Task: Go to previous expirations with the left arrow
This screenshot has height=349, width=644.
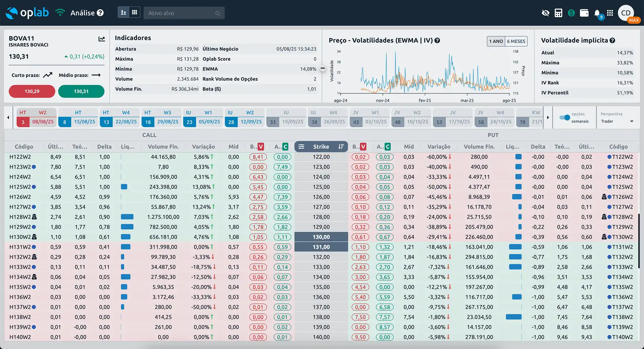Action: click(x=8, y=117)
